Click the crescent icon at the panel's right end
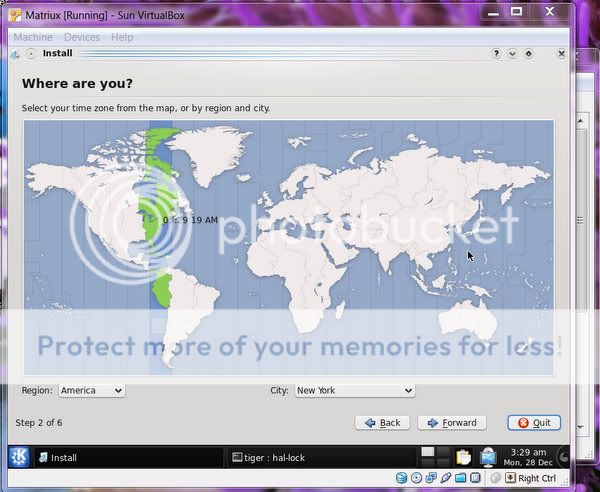The width and height of the screenshot is (600, 492). tap(564, 457)
